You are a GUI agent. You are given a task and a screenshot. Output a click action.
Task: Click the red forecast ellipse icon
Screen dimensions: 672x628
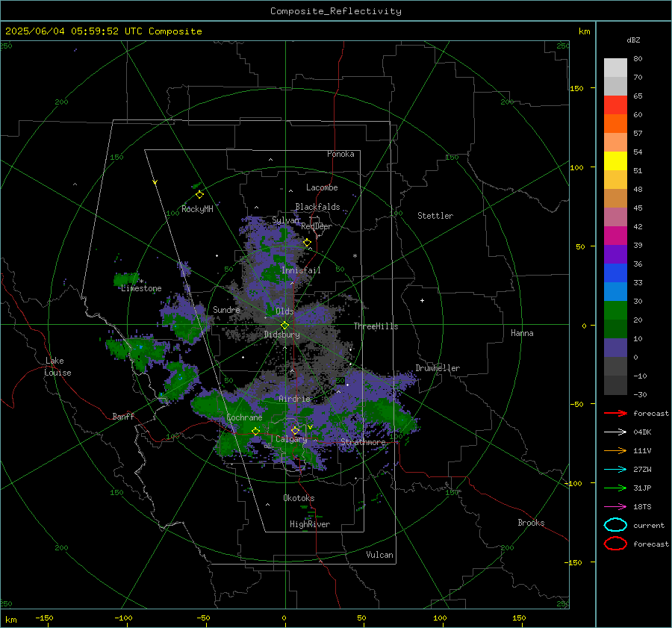coord(615,544)
